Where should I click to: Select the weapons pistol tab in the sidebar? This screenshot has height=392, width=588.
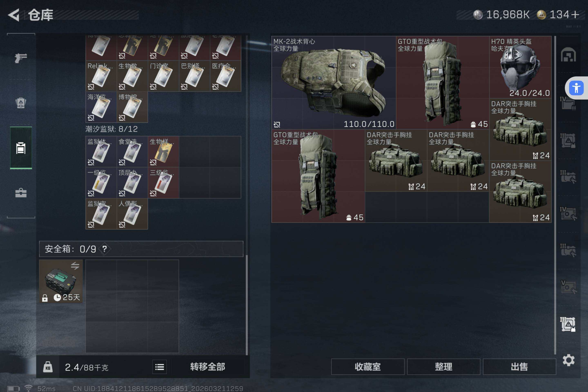21,58
